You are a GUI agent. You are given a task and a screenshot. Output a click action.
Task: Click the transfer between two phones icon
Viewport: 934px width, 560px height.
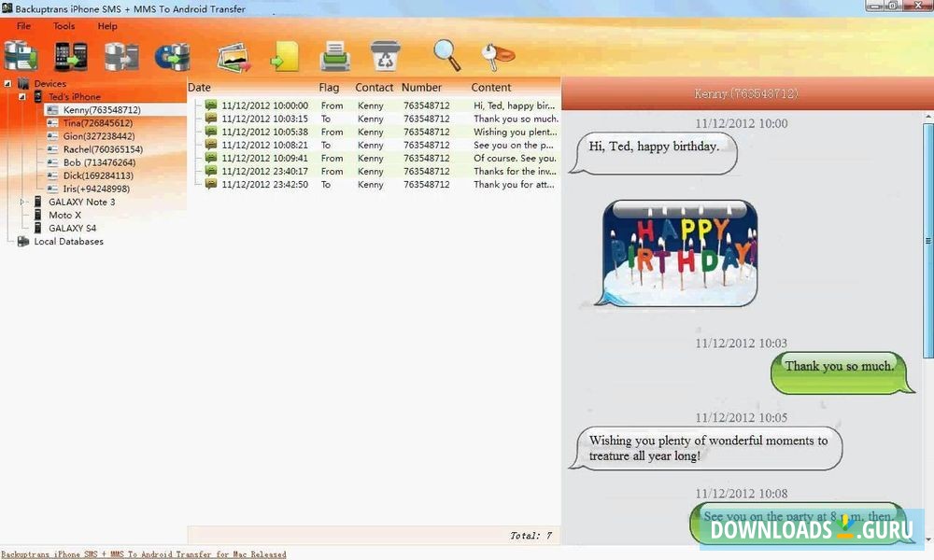click(71, 57)
